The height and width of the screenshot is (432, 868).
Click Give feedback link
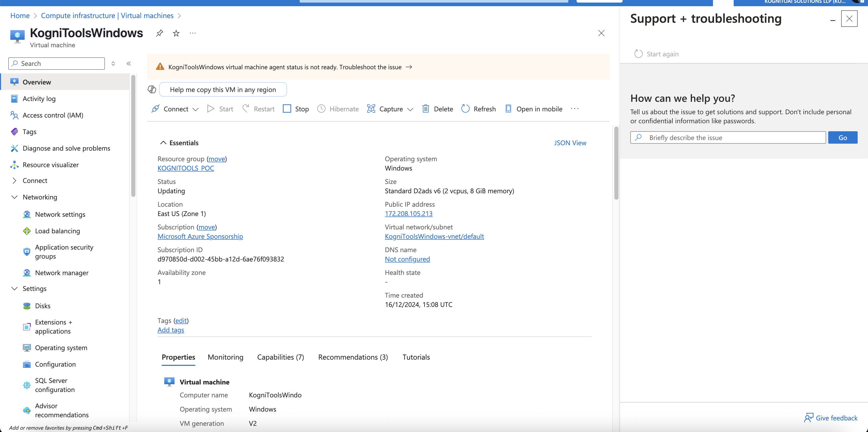pyautogui.click(x=831, y=418)
